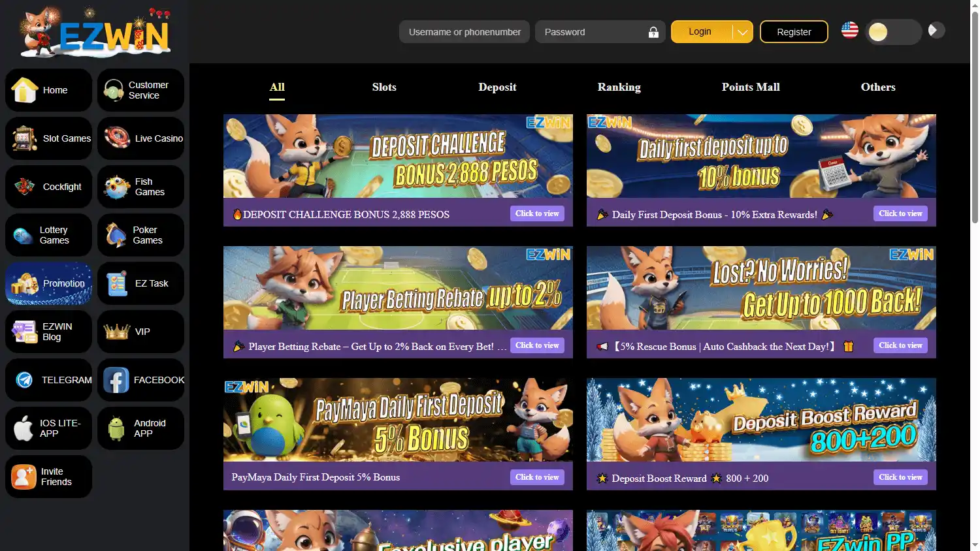The image size is (980, 551).
Task: Open EZWIN Blog icon
Action: [25, 332]
